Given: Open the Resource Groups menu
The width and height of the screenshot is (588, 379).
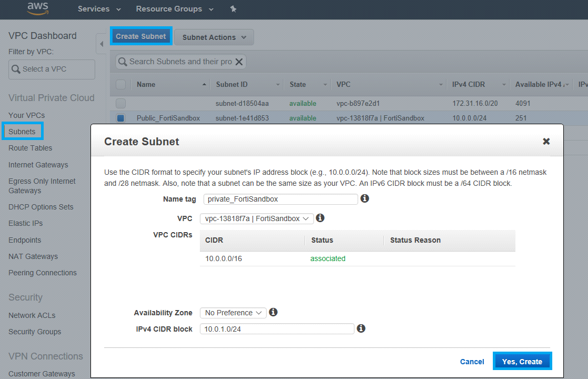Looking at the screenshot, I should tap(174, 9).
